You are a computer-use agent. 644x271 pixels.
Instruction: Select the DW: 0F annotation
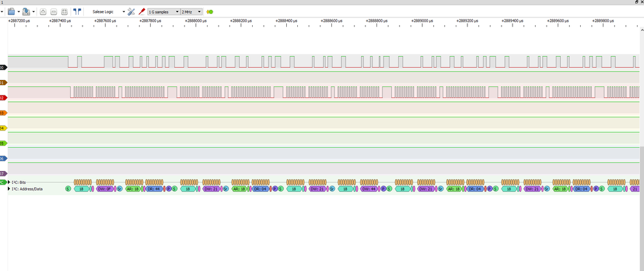[105, 189]
